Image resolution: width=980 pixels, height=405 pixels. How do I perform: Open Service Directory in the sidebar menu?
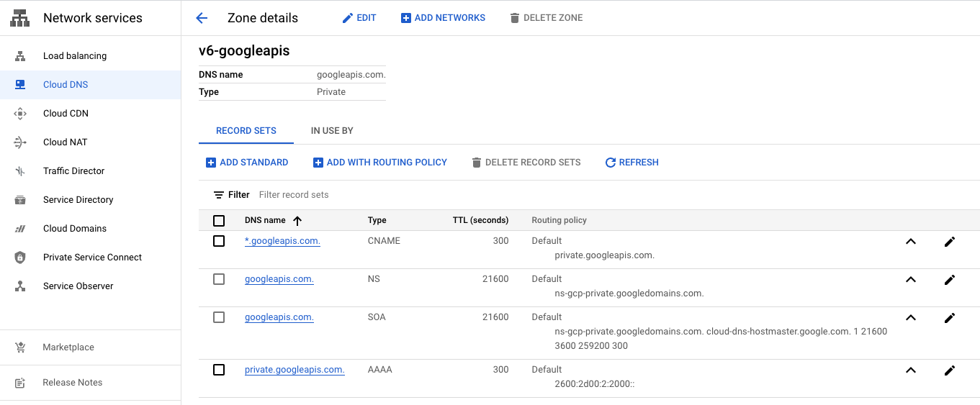(78, 200)
